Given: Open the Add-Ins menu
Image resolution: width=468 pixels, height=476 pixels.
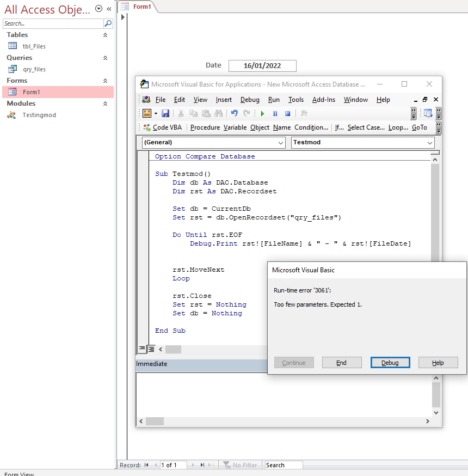Looking at the screenshot, I should point(324,100).
